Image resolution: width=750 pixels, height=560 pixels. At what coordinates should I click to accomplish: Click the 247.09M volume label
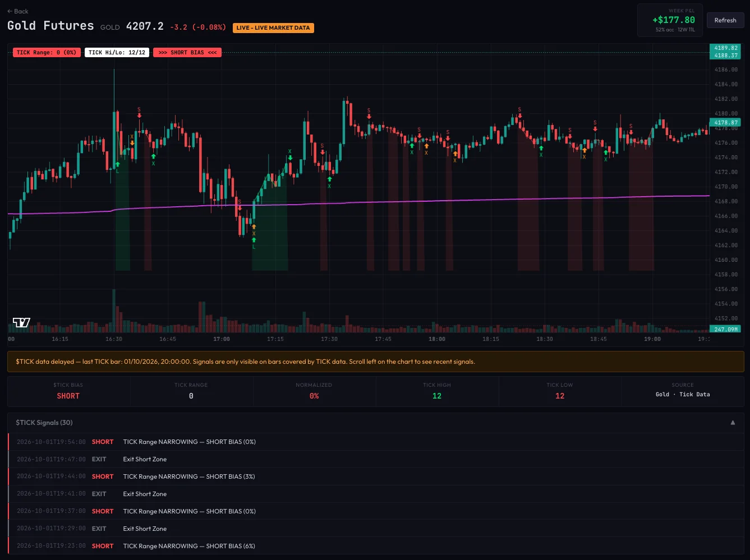(725, 329)
